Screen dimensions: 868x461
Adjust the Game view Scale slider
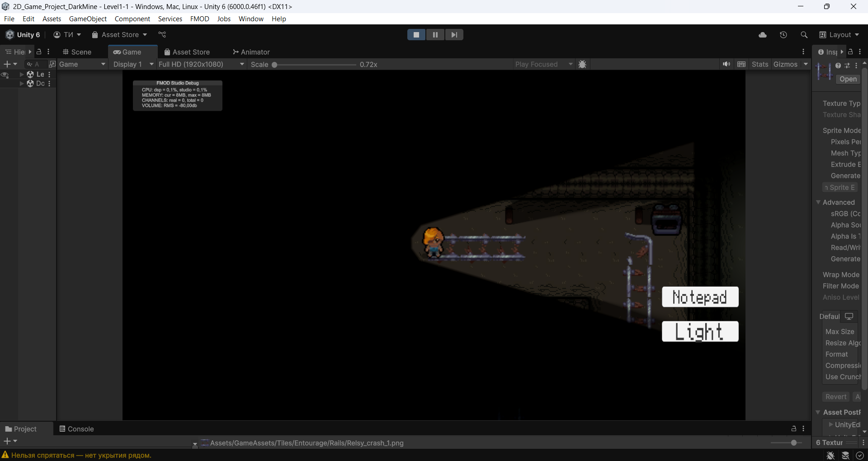(315, 65)
